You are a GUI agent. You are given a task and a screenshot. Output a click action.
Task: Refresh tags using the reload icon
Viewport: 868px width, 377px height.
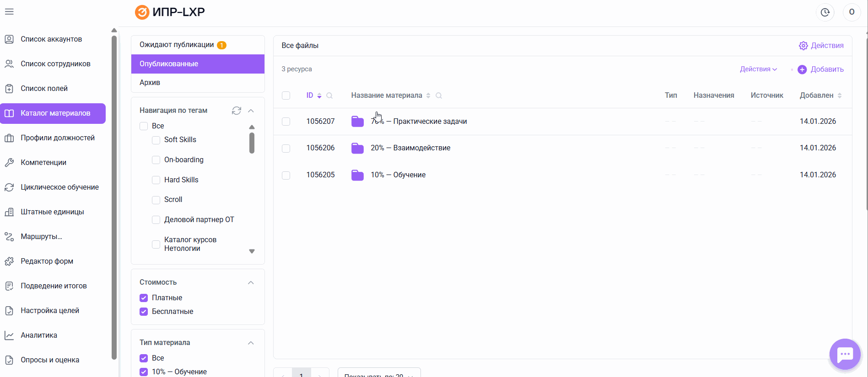(x=236, y=111)
